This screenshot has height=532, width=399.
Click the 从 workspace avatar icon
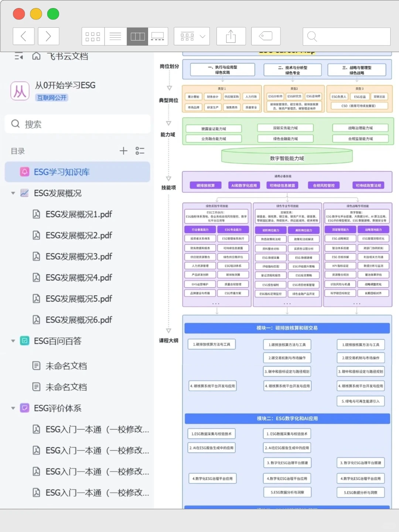(20, 91)
